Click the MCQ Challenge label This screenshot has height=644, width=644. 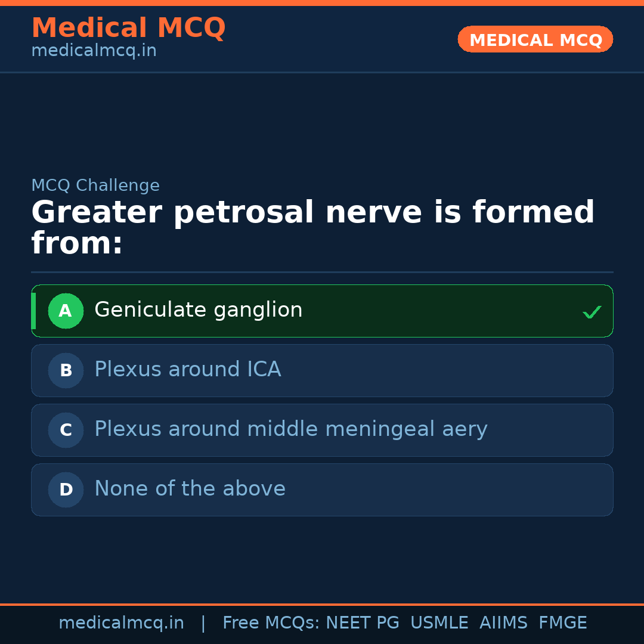[x=95, y=185]
